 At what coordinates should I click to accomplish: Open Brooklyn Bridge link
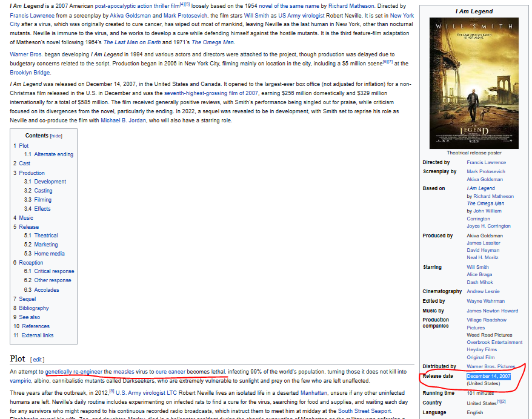[30, 73]
